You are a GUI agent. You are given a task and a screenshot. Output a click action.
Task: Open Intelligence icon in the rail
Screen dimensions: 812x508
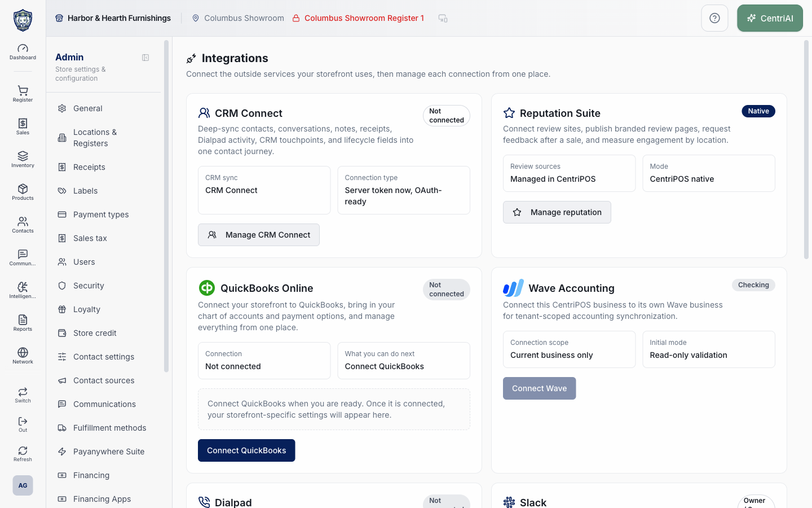23,290
